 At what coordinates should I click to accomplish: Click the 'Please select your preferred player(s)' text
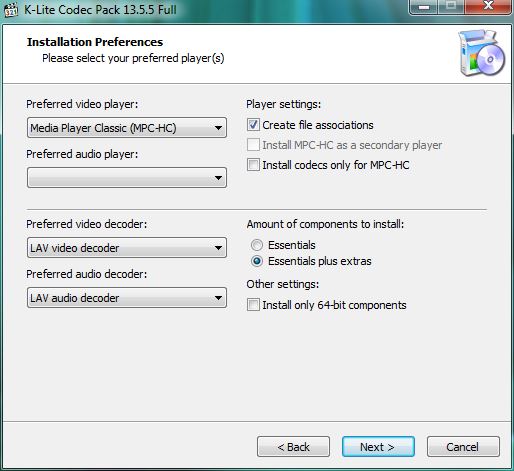click(x=133, y=58)
